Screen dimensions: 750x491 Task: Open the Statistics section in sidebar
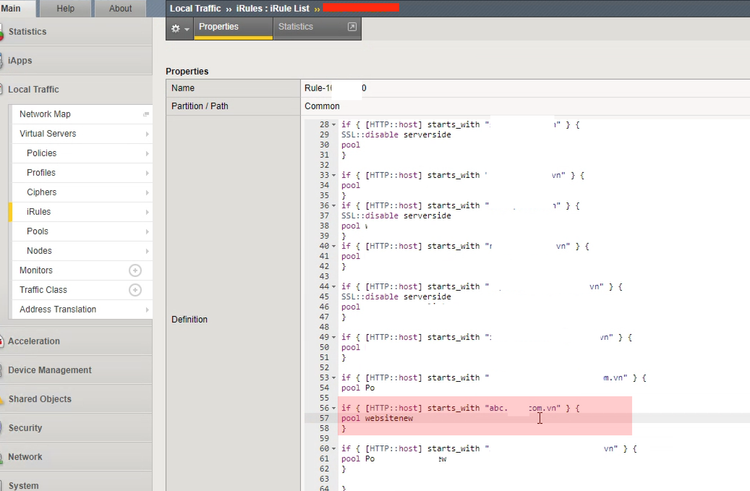click(27, 32)
